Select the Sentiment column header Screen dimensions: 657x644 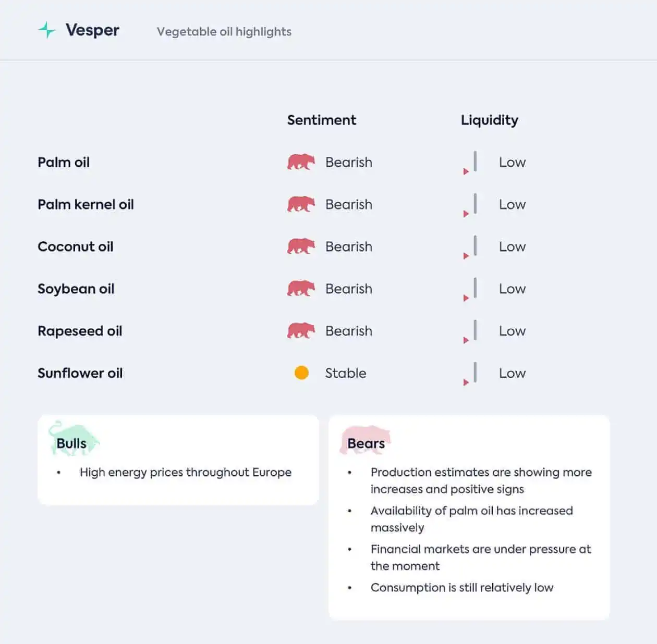pyautogui.click(x=322, y=120)
